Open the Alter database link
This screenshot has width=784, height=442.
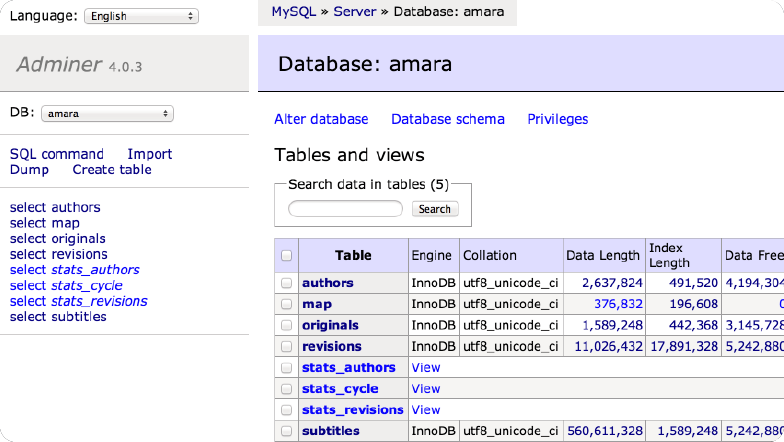[321, 119]
